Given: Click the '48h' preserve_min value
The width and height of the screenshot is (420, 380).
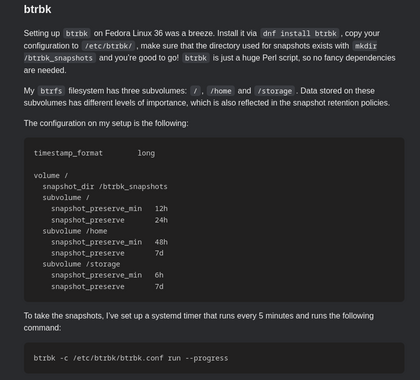Looking at the screenshot, I should coord(161,242).
